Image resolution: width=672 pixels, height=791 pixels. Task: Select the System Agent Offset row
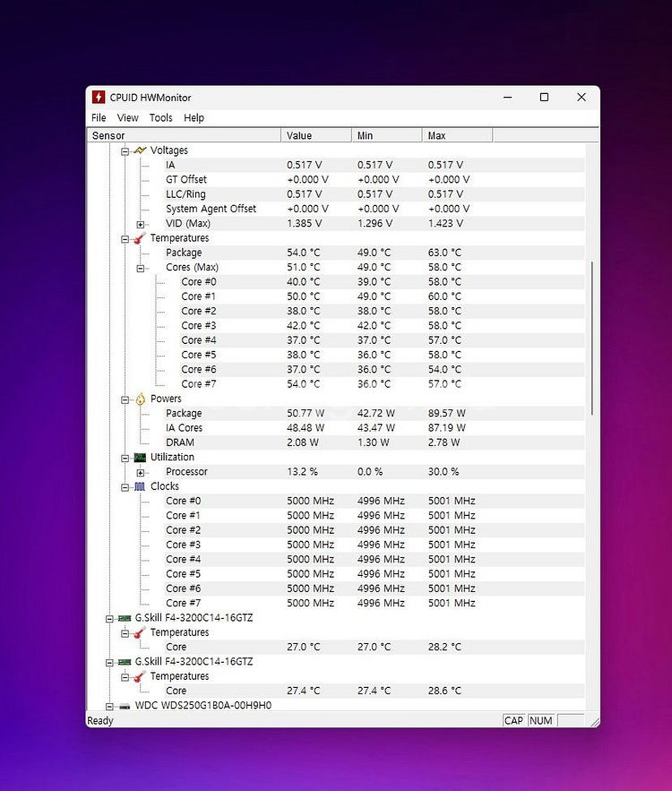(x=374, y=209)
